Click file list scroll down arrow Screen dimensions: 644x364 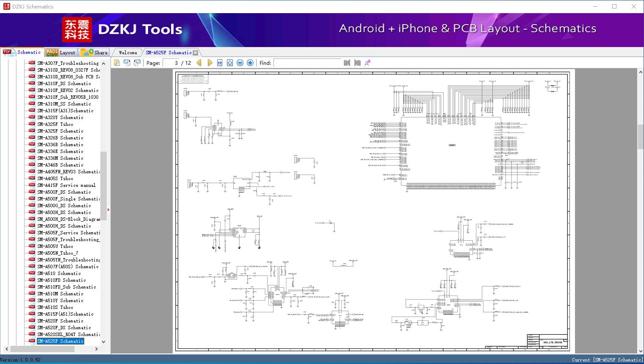tap(103, 342)
